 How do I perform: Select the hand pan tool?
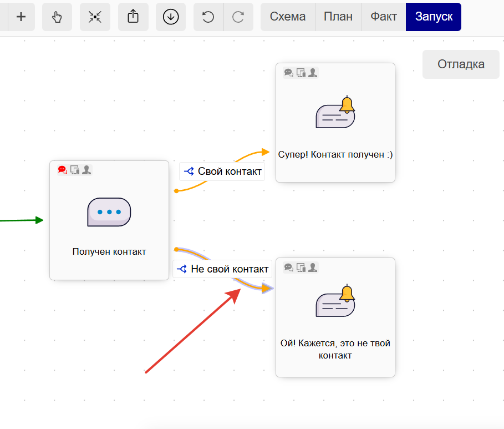tap(57, 17)
